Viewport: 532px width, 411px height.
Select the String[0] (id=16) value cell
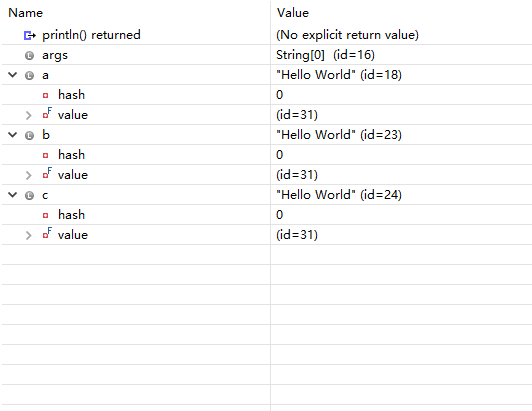[401, 55]
